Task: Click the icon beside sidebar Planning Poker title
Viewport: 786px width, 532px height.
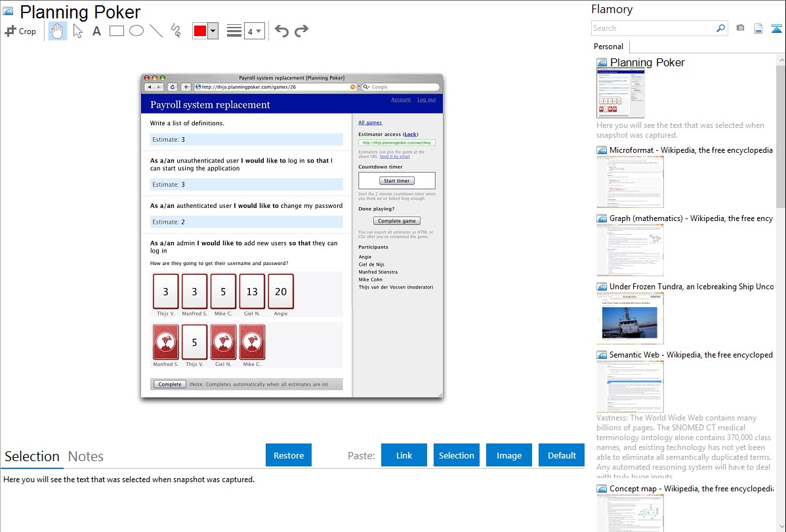Action: click(602, 63)
